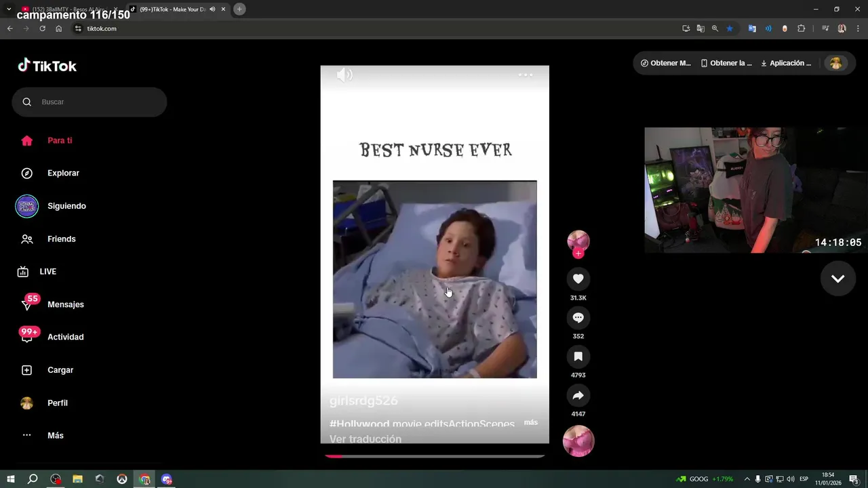
Task: Open the Para ti feed
Action: pyautogui.click(x=60, y=140)
